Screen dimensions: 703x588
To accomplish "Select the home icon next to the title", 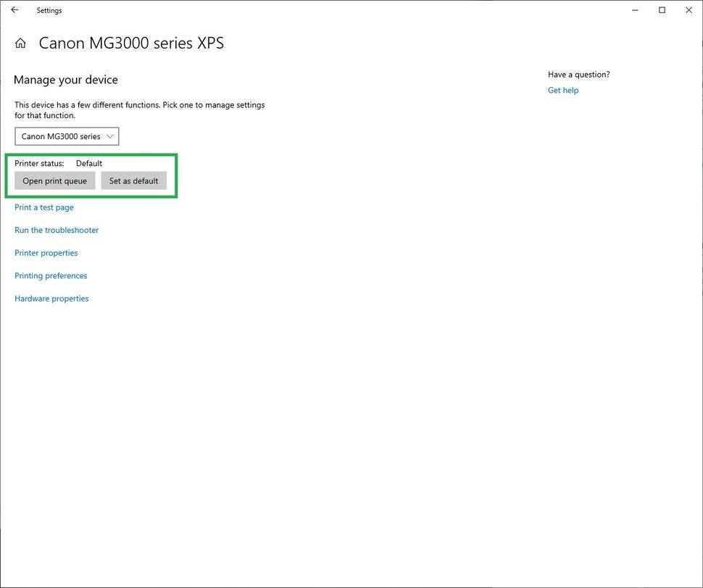I will [x=20, y=43].
